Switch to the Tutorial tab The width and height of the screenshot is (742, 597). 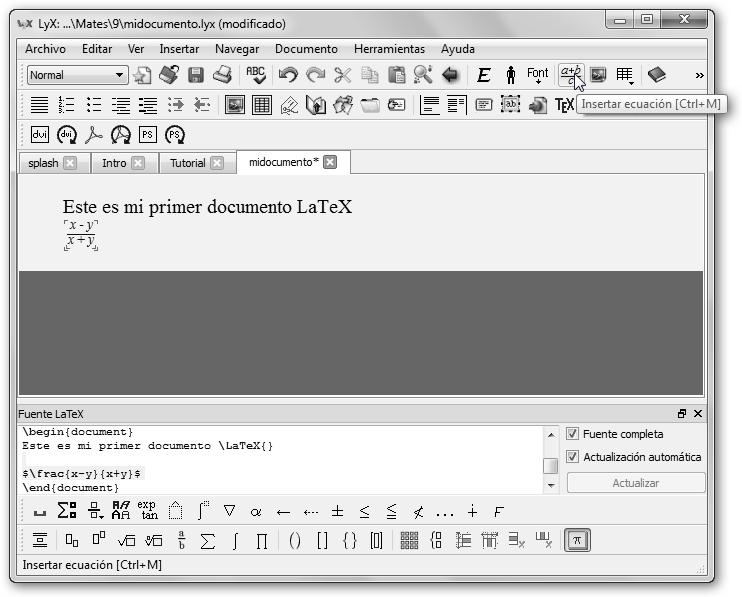pyautogui.click(x=187, y=163)
